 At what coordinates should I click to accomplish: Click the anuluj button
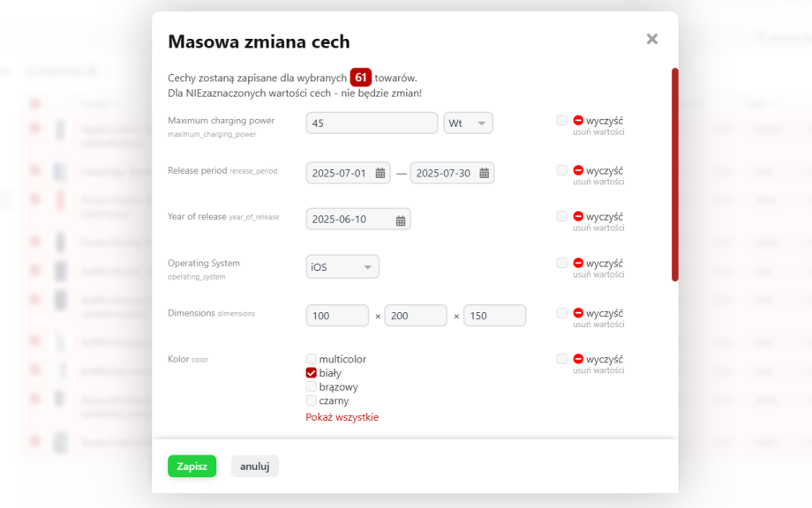pos(254,467)
